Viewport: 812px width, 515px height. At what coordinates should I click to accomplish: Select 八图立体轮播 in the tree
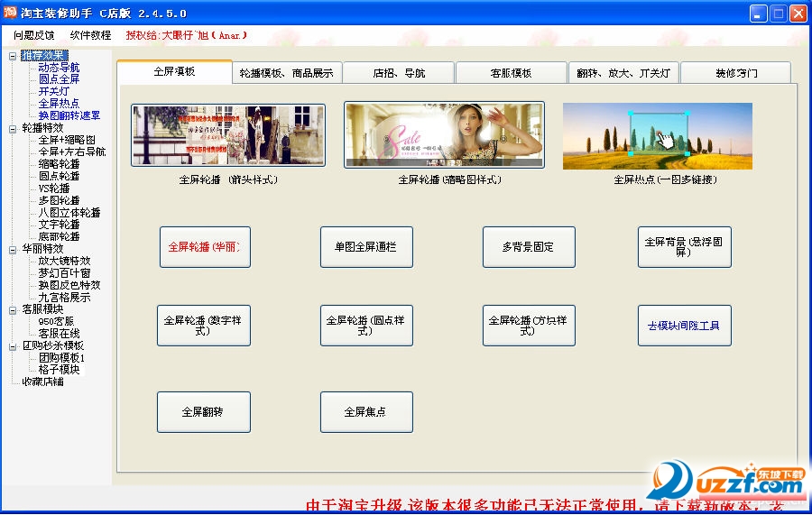69,213
